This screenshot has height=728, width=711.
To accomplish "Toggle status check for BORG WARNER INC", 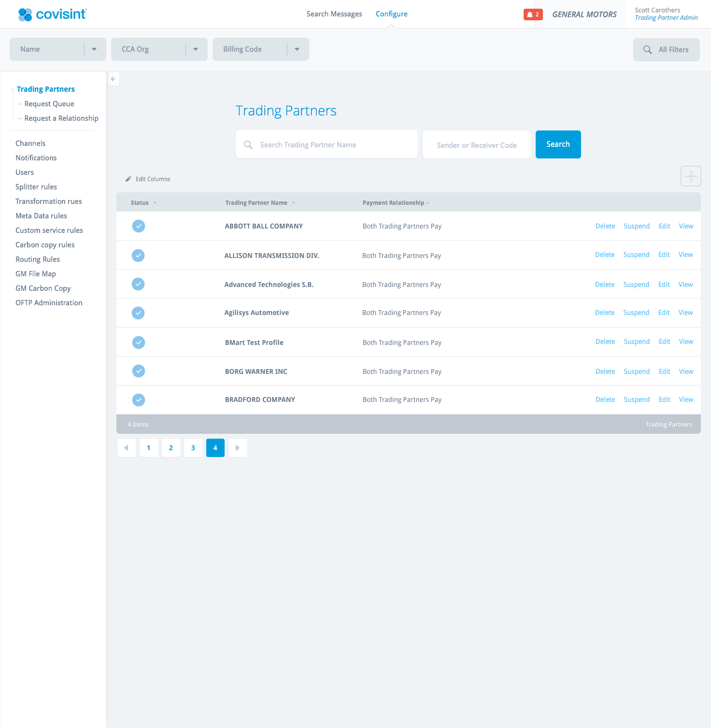I will coord(139,371).
